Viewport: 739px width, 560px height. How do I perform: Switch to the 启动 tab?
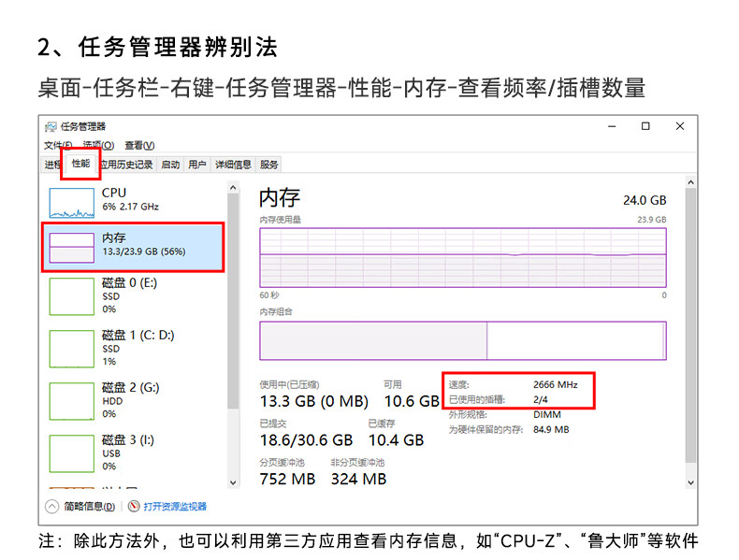point(170,165)
